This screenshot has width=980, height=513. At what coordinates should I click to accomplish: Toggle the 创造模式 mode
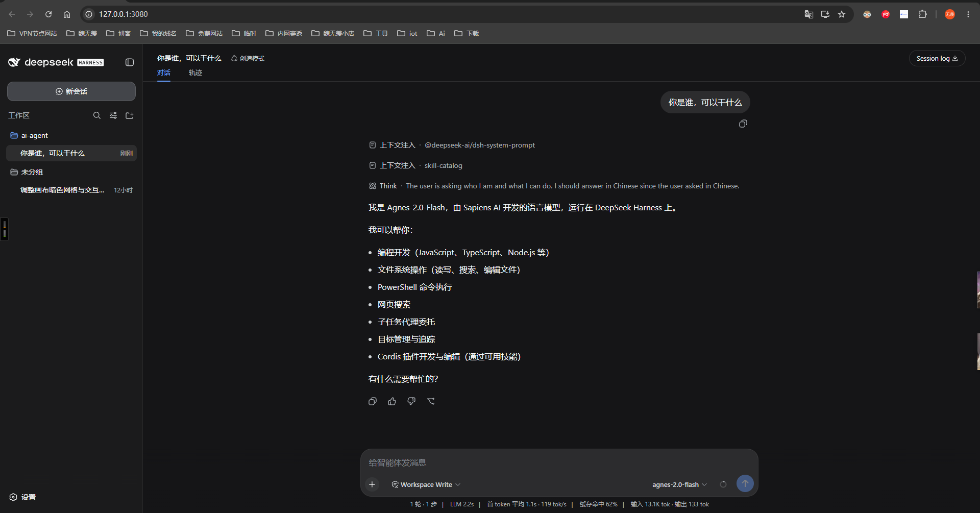click(x=248, y=59)
